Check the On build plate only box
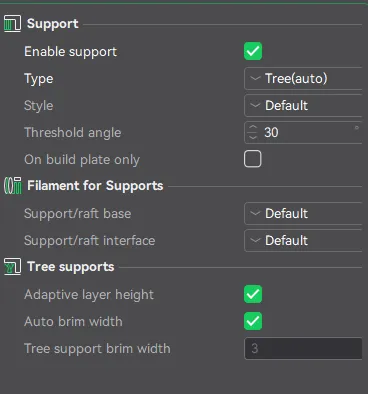Viewport: 368px width, 394px height. click(253, 159)
